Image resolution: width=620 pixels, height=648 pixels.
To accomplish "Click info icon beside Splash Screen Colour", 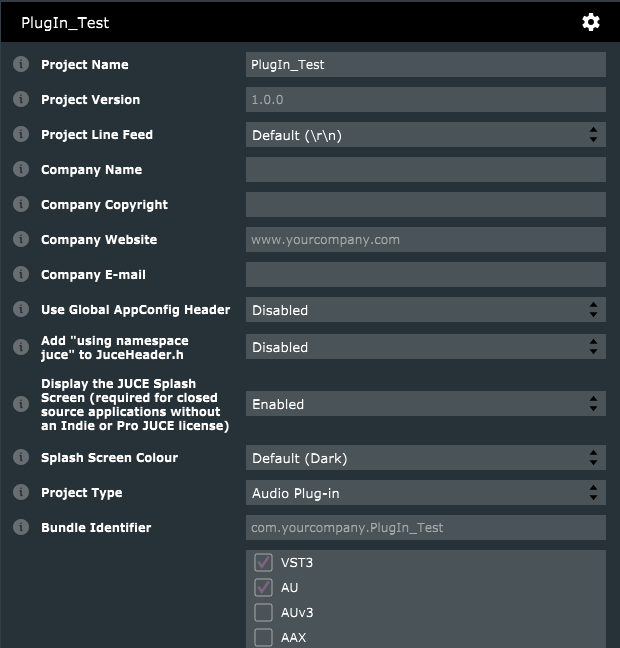I will pos(20,457).
